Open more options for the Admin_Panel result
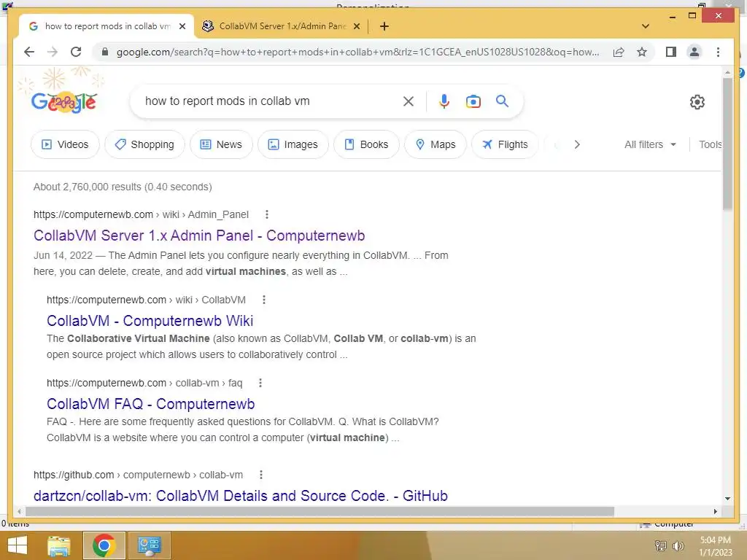747x560 pixels. (267, 214)
